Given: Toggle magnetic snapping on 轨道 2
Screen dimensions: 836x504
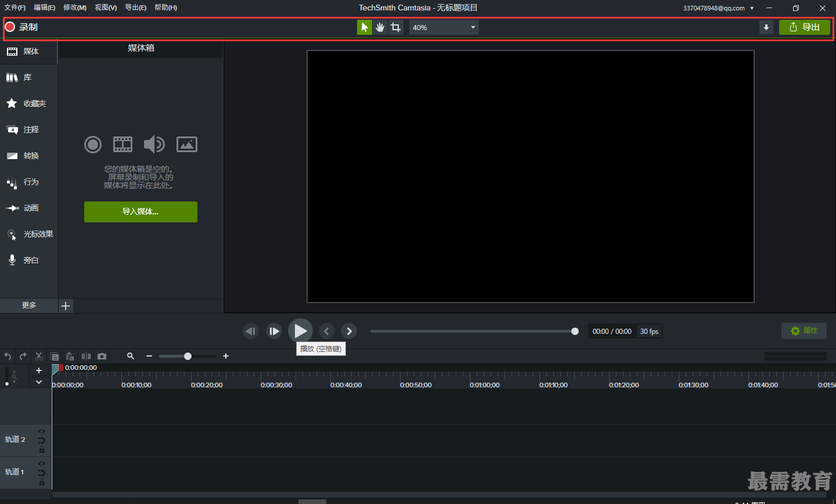Looking at the screenshot, I should point(42,440).
